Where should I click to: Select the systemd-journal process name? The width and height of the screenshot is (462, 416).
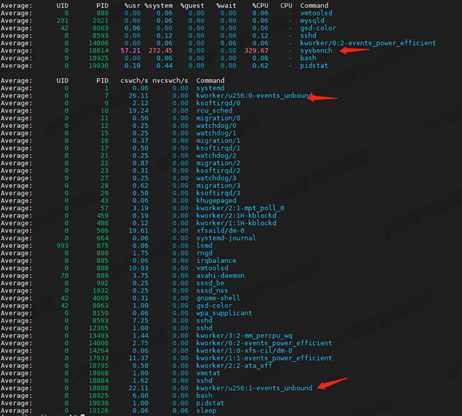[226, 238]
